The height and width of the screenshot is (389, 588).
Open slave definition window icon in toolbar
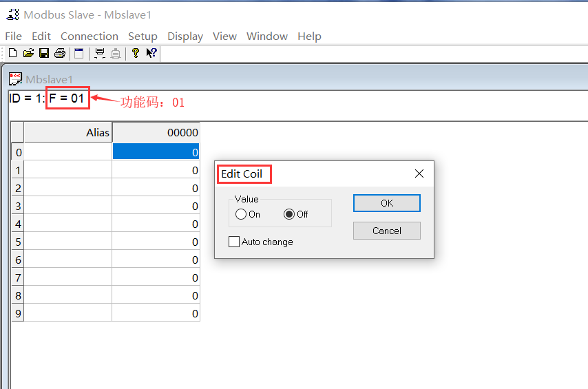point(78,53)
